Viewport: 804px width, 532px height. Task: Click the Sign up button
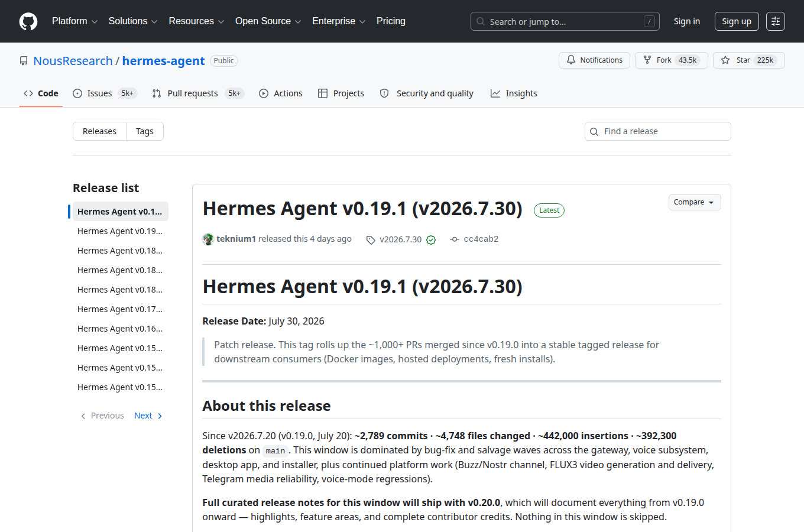point(736,21)
